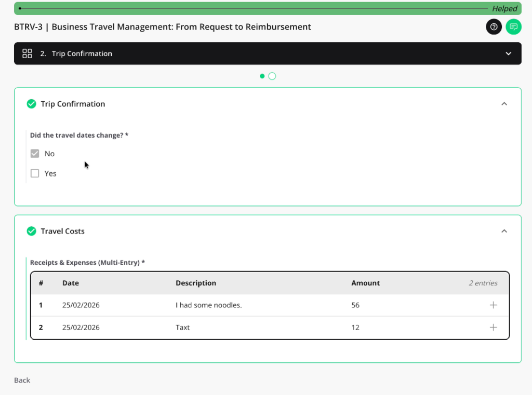532x395 pixels.
Task: Open the help question mark icon
Action: [x=494, y=26]
